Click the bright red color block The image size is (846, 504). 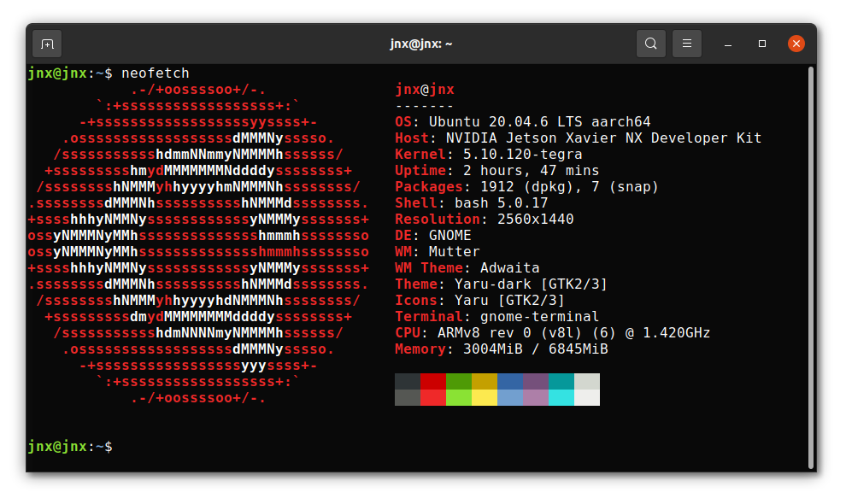click(x=433, y=398)
